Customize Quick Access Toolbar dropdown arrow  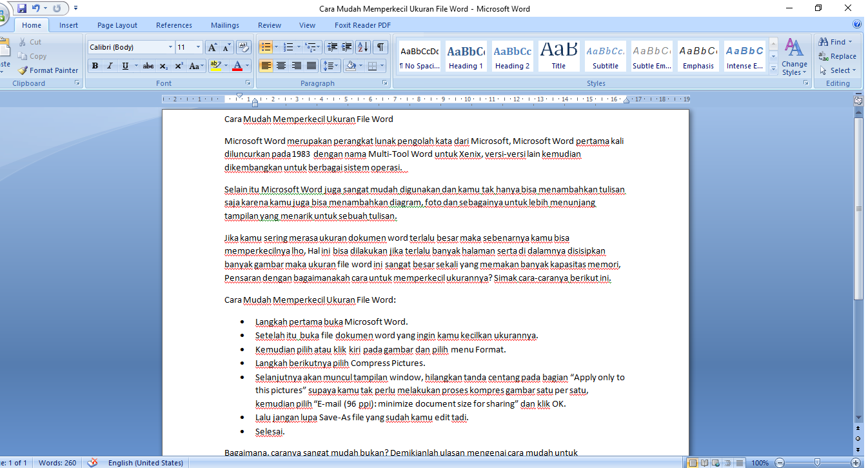click(x=76, y=8)
